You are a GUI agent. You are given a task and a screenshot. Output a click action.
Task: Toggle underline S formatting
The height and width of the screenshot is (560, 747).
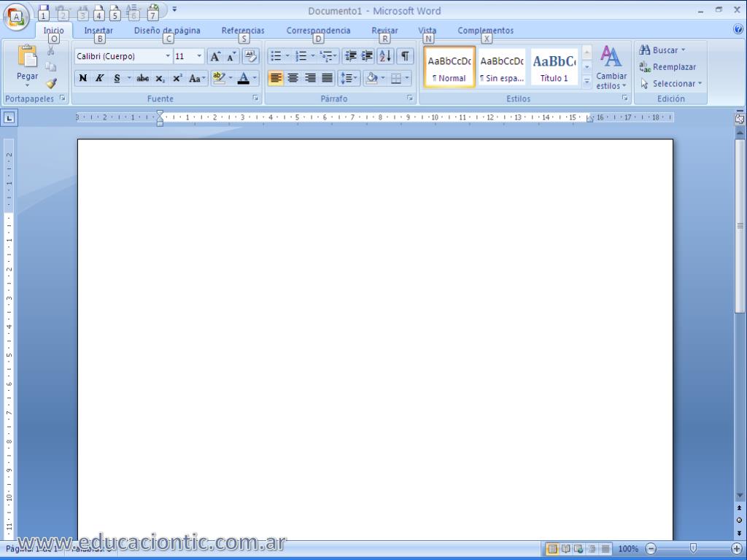(117, 78)
